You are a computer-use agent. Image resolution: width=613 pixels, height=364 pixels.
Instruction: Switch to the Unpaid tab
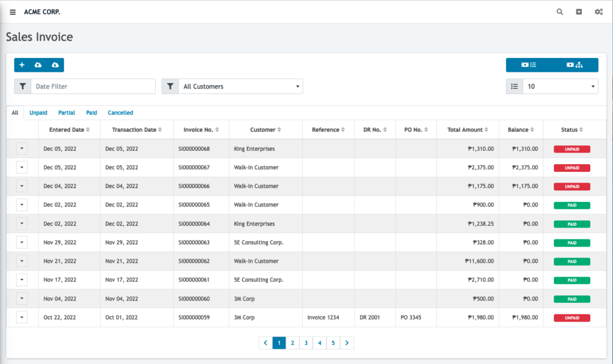tap(38, 113)
